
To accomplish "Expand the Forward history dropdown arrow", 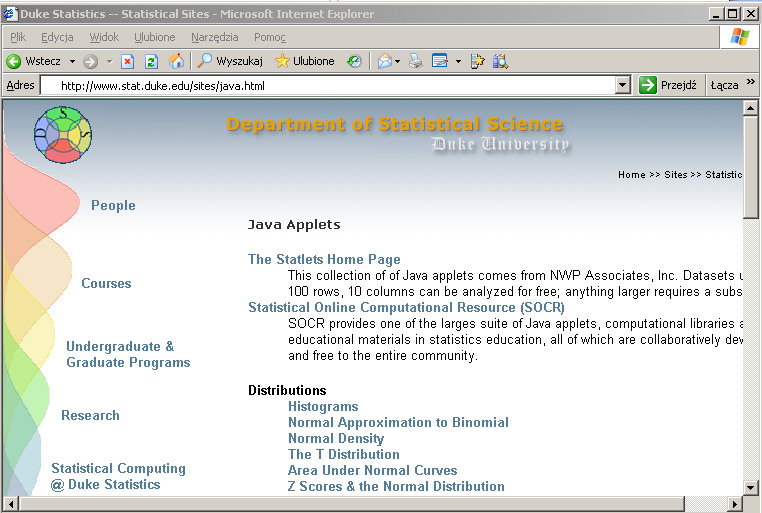I will click(x=109, y=62).
